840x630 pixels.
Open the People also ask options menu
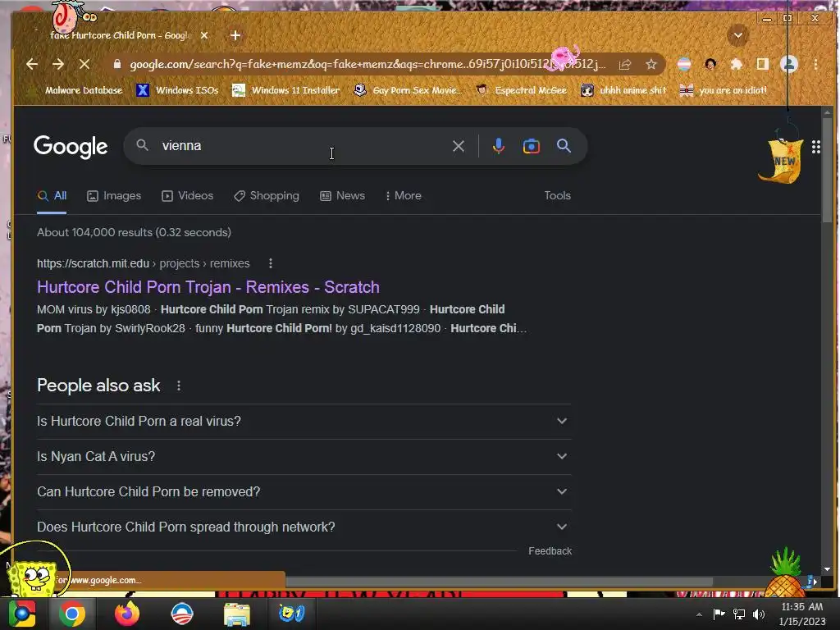(x=179, y=386)
